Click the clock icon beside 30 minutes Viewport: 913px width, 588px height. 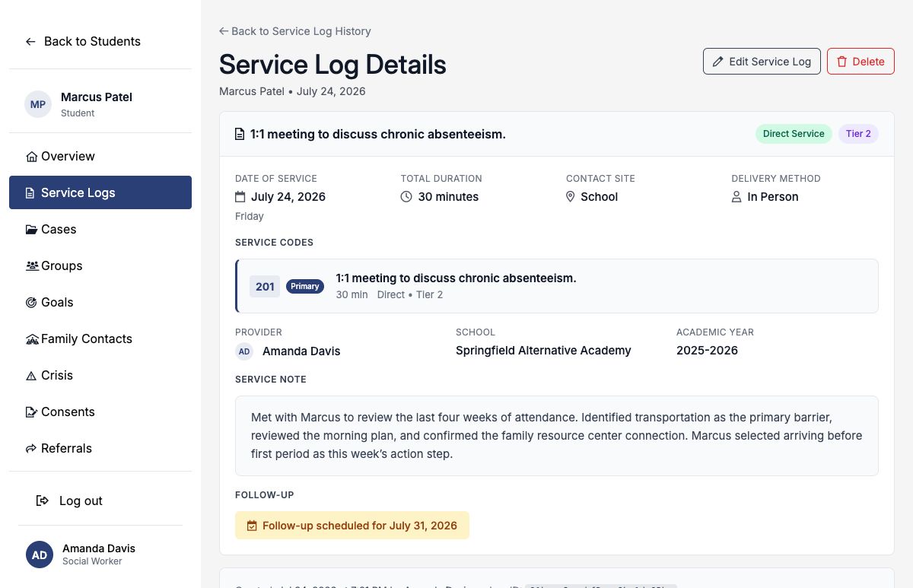coord(406,197)
